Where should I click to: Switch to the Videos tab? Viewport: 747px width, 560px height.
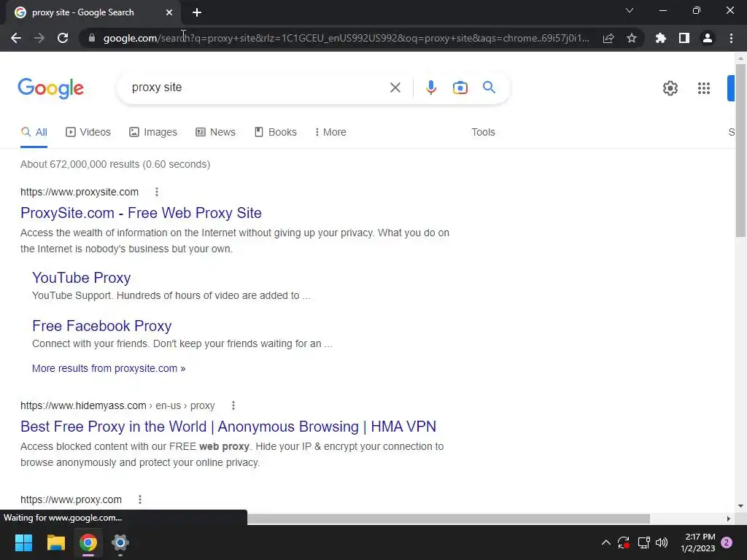[88, 132]
